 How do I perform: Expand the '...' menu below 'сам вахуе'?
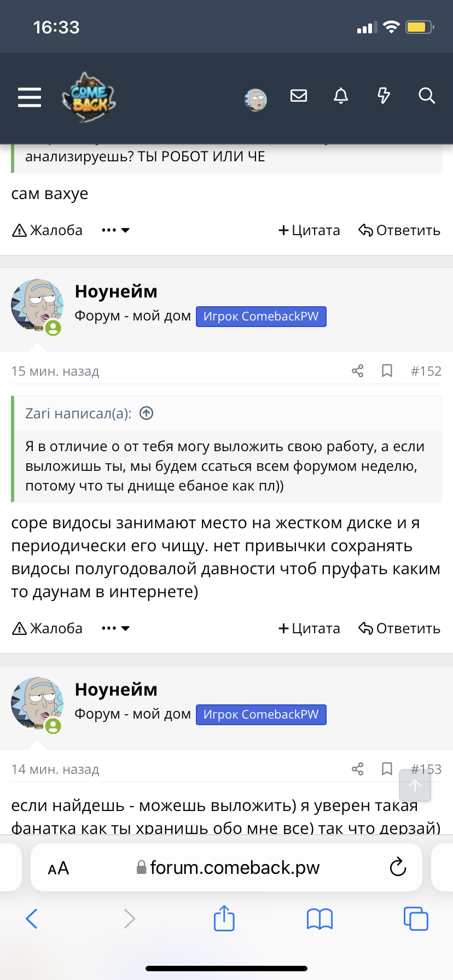click(x=115, y=230)
